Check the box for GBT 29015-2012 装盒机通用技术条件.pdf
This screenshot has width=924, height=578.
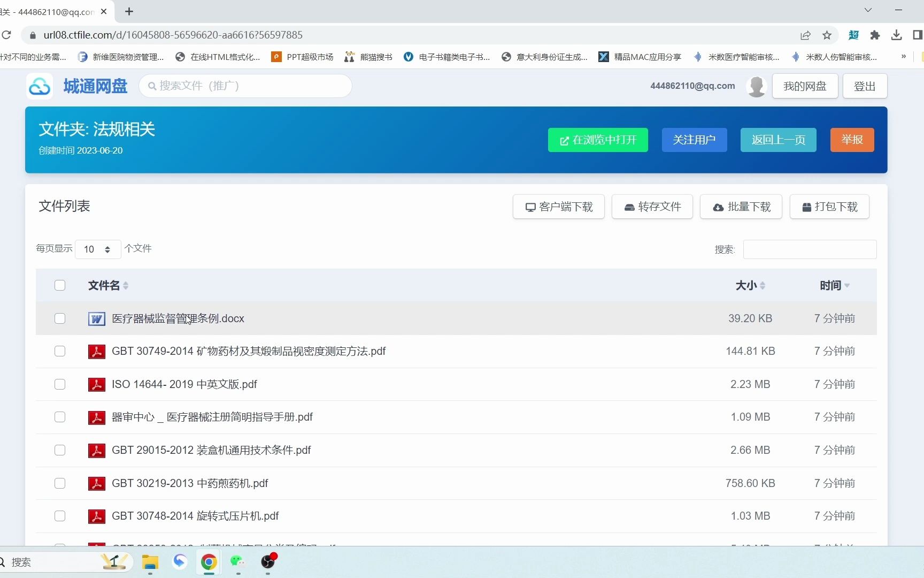click(x=60, y=450)
